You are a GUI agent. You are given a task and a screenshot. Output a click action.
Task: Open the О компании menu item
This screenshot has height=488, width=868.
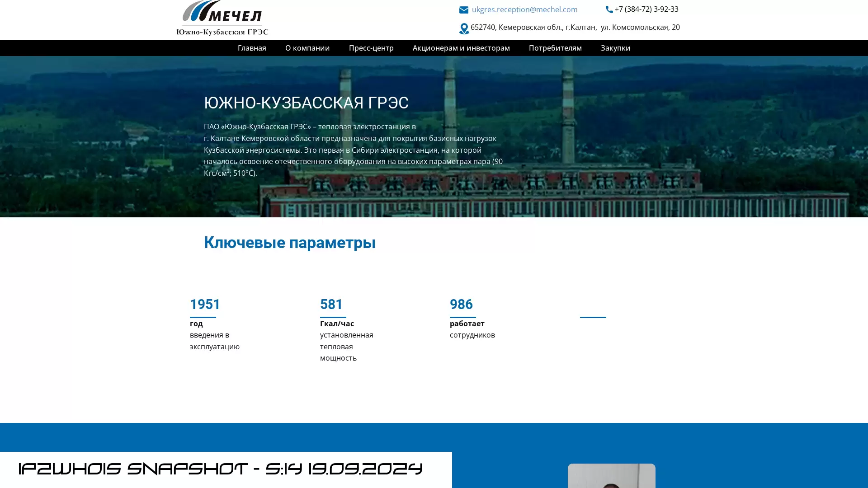pyautogui.click(x=307, y=48)
